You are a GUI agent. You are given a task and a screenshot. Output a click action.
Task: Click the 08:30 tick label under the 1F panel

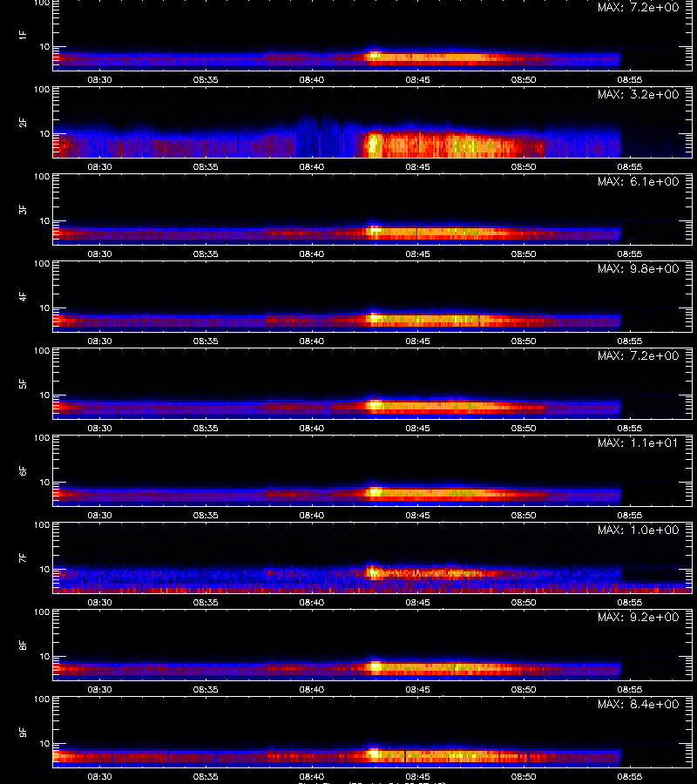click(x=99, y=79)
